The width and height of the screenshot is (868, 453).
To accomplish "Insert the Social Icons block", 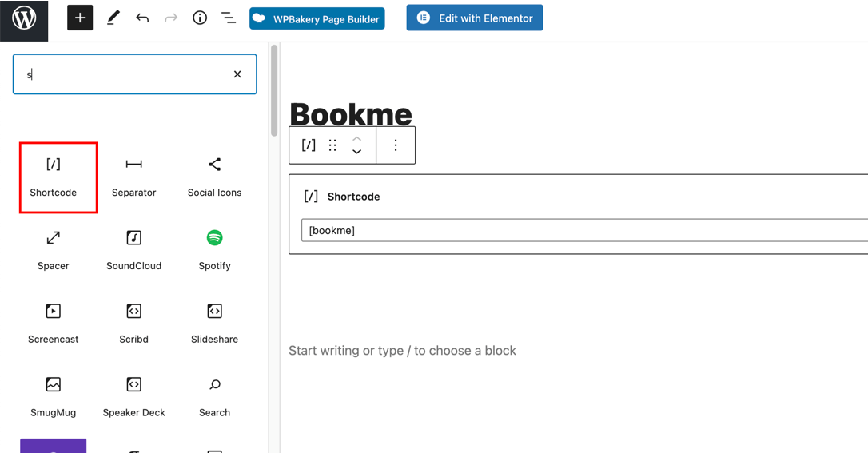I will [x=214, y=177].
